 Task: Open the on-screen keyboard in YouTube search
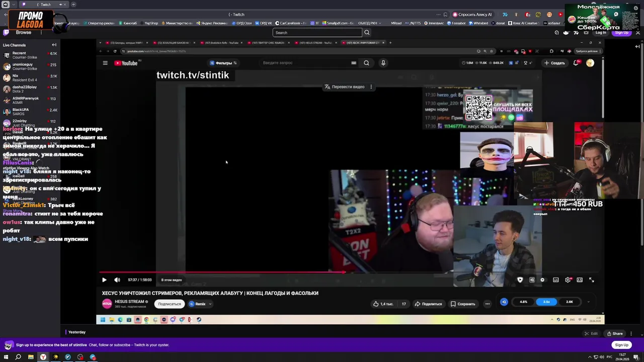[354, 63]
